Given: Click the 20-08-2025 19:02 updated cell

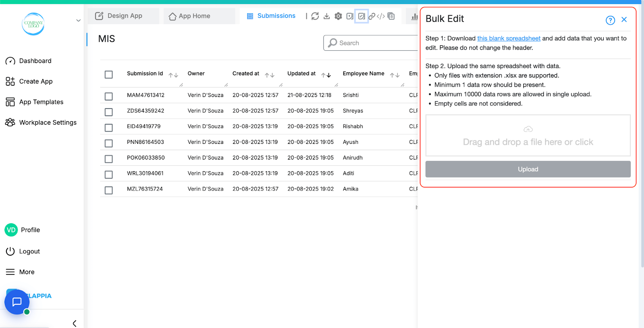Looking at the screenshot, I should [x=311, y=189].
